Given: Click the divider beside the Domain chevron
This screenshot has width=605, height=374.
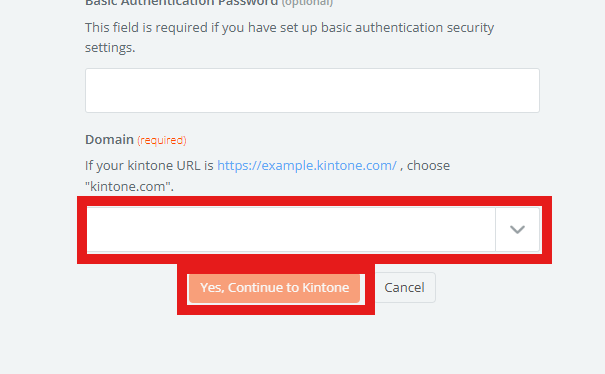Looking at the screenshot, I should pos(495,230).
